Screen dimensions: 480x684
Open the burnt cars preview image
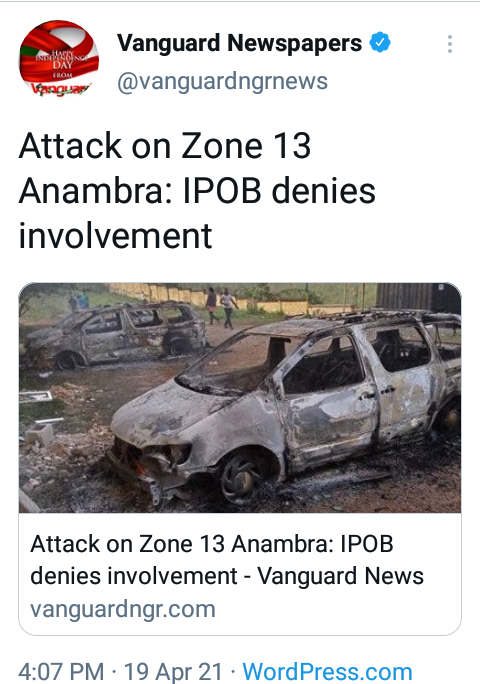240,398
